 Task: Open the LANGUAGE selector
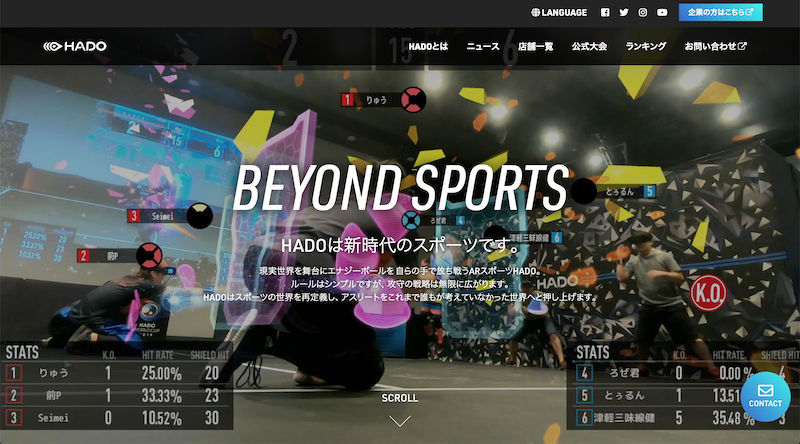[x=559, y=13]
